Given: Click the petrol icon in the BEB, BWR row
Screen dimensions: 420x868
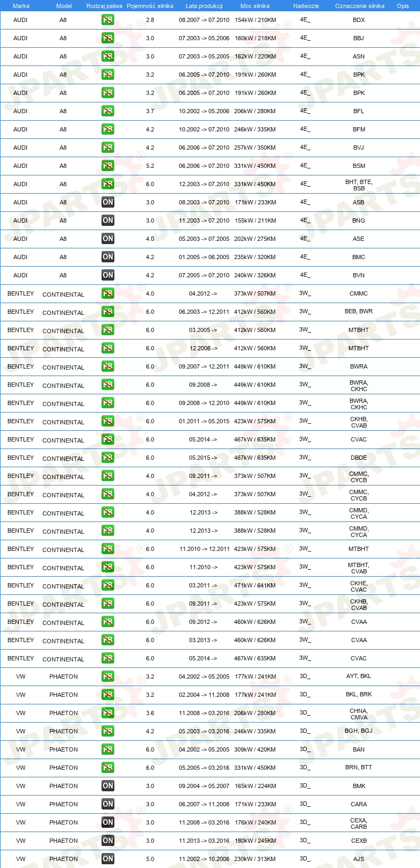Looking at the screenshot, I should [x=108, y=312].
